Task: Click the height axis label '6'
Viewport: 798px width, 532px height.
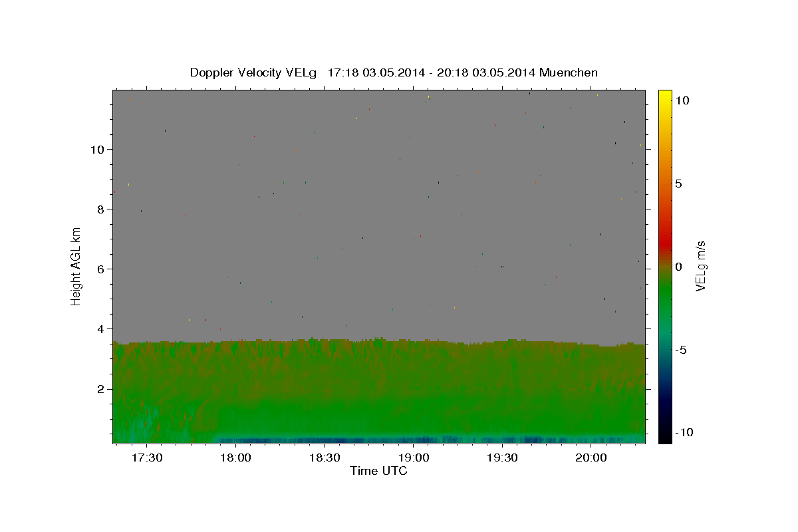Action: pos(100,269)
